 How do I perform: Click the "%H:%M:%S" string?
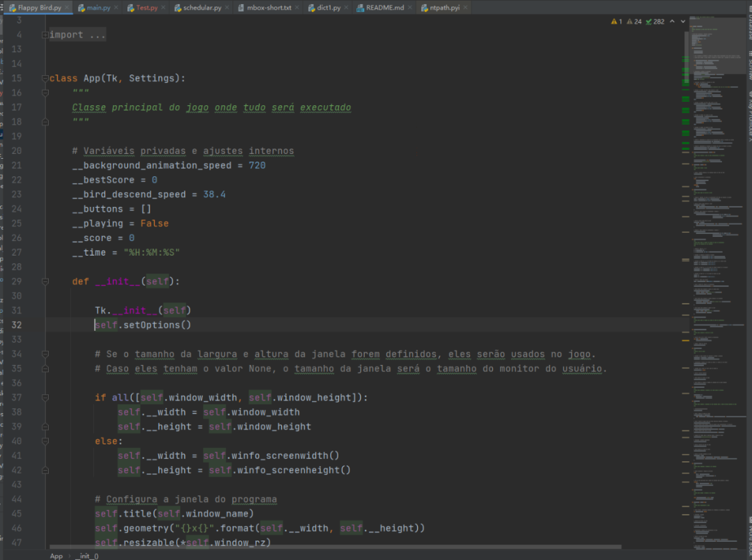152,252
